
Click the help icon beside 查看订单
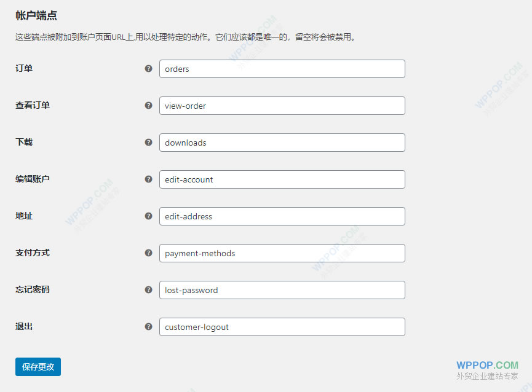point(148,105)
